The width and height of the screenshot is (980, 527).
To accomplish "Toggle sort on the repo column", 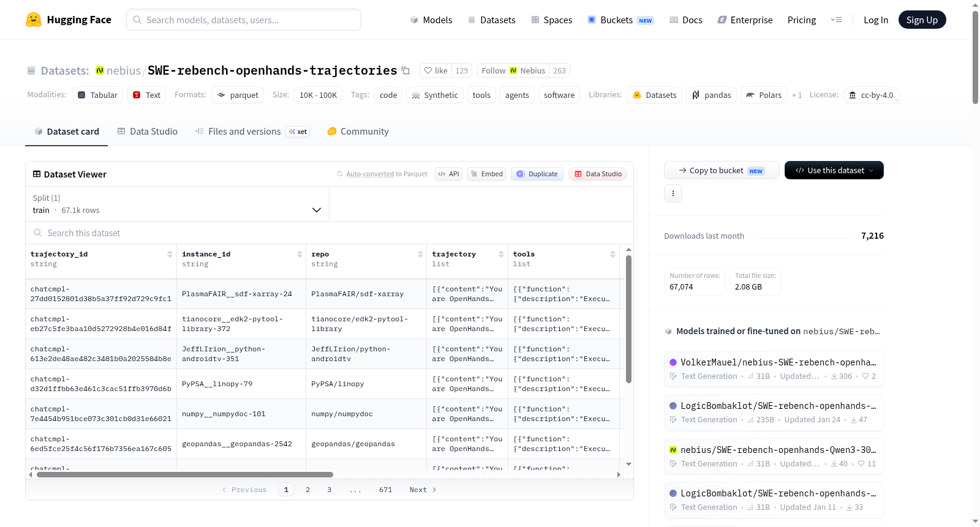I will (x=420, y=254).
